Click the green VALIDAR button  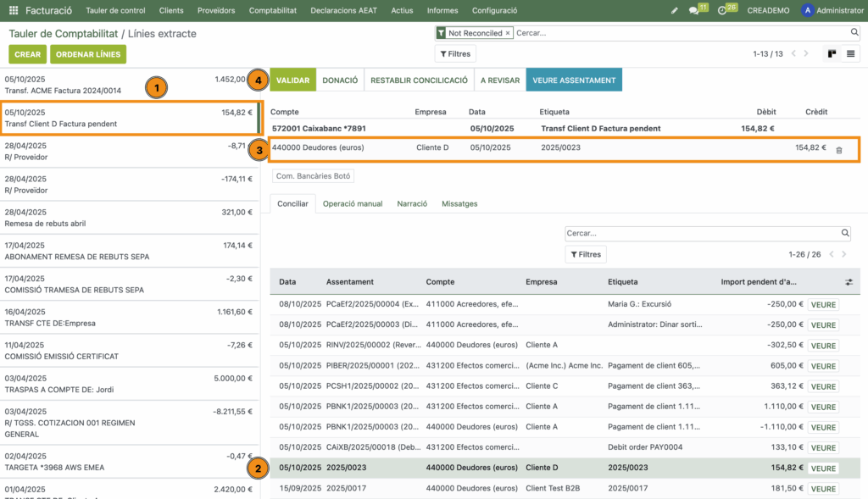point(292,80)
